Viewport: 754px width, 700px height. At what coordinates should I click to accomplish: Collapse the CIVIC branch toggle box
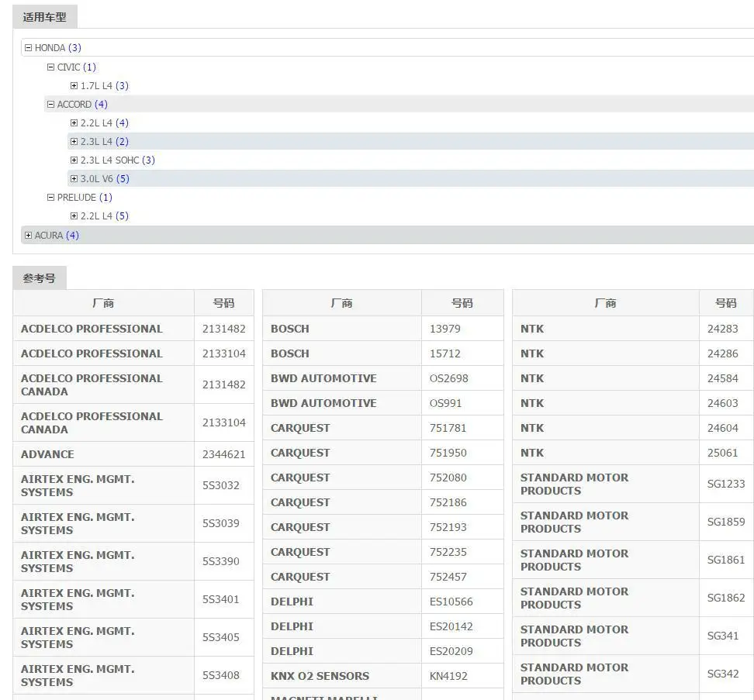tap(50, 67)
